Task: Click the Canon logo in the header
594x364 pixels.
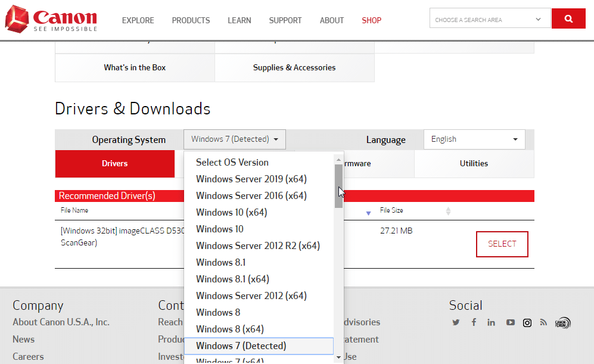Action: 51,19
